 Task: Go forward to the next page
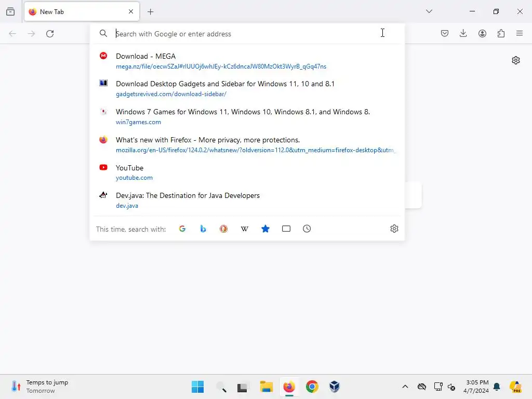point(31,34)
